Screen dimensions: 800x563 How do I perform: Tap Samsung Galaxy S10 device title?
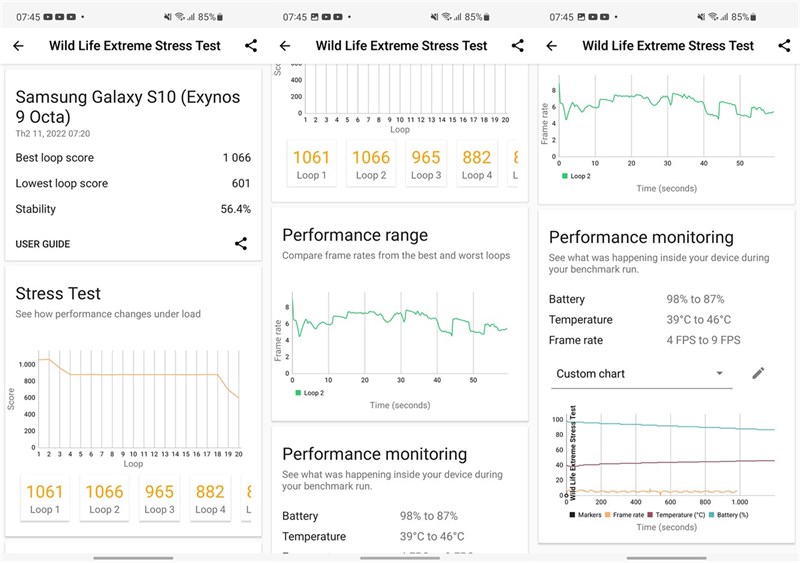click(x=128, y=107)
